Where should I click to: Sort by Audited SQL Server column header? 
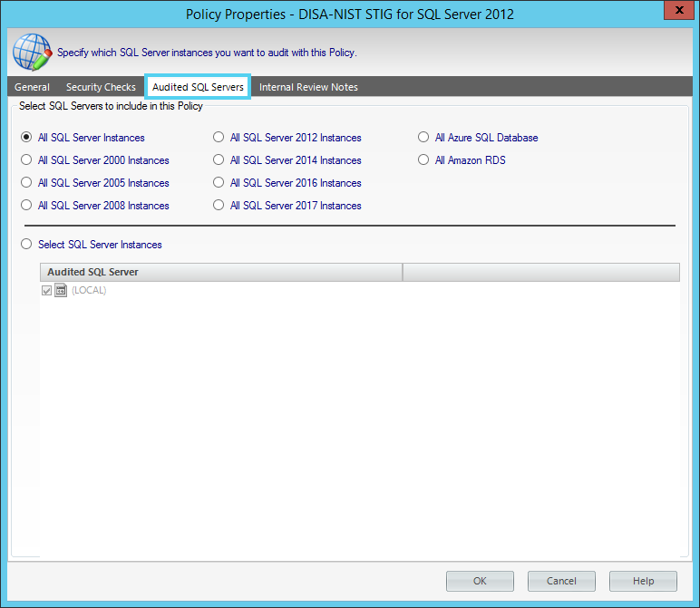[x=221, y=272]
